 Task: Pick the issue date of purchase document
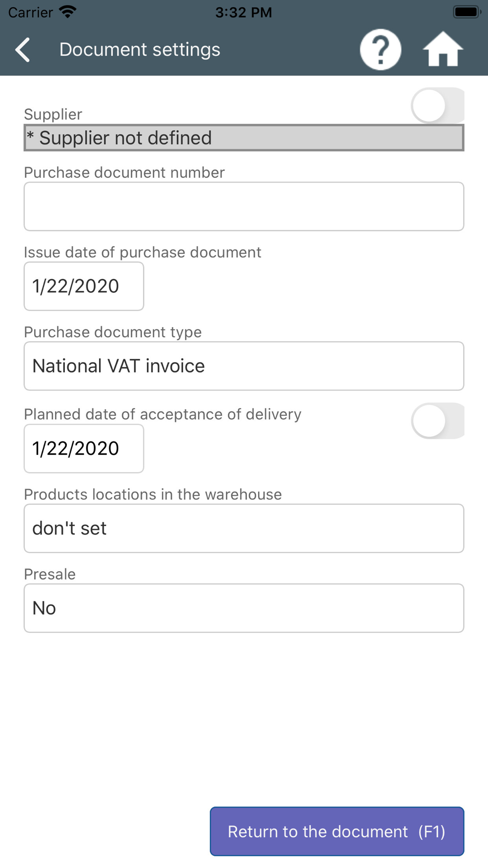coord(84,286)
